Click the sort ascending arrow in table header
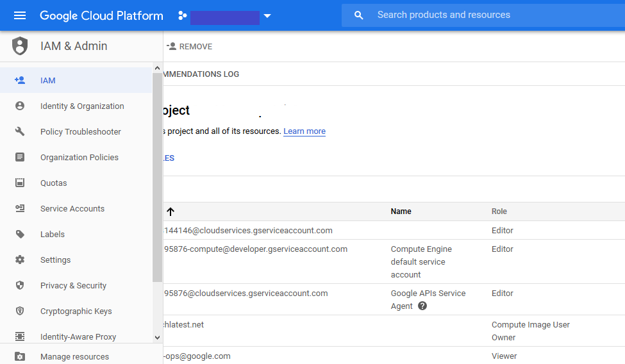The width and height of the screenshot is (625, 364). click(x=171, y=211)
